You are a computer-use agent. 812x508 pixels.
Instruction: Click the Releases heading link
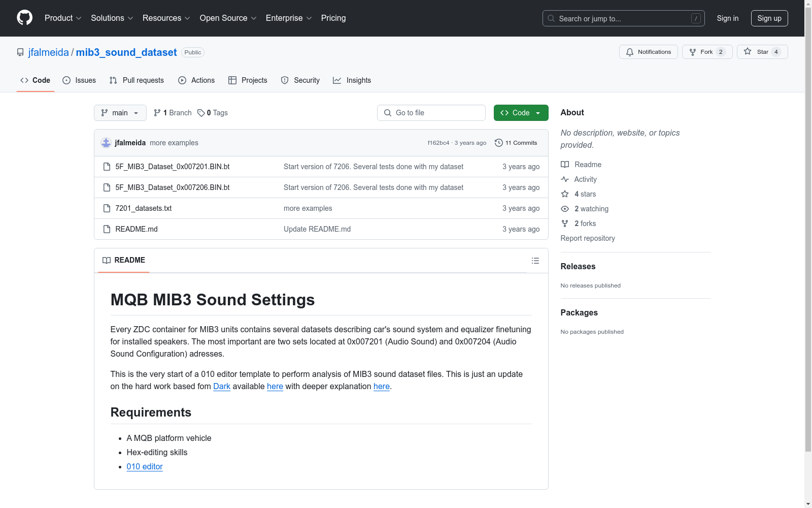coord(578,266)
